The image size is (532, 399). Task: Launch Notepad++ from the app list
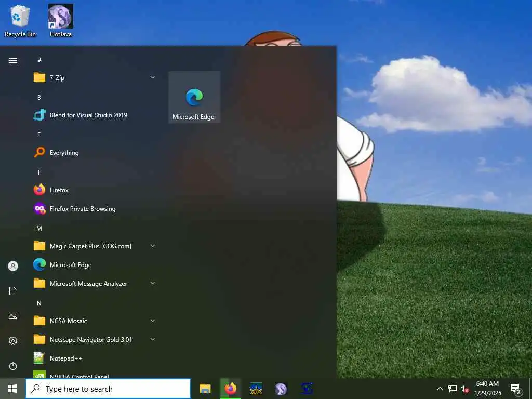click(95, 358)
